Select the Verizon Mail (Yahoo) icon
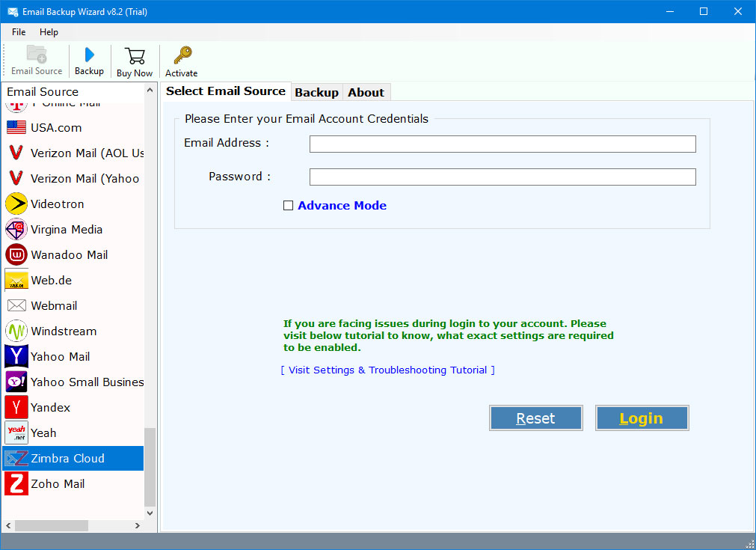This screenshot has width=756, height=550. (x=16, y=179)
